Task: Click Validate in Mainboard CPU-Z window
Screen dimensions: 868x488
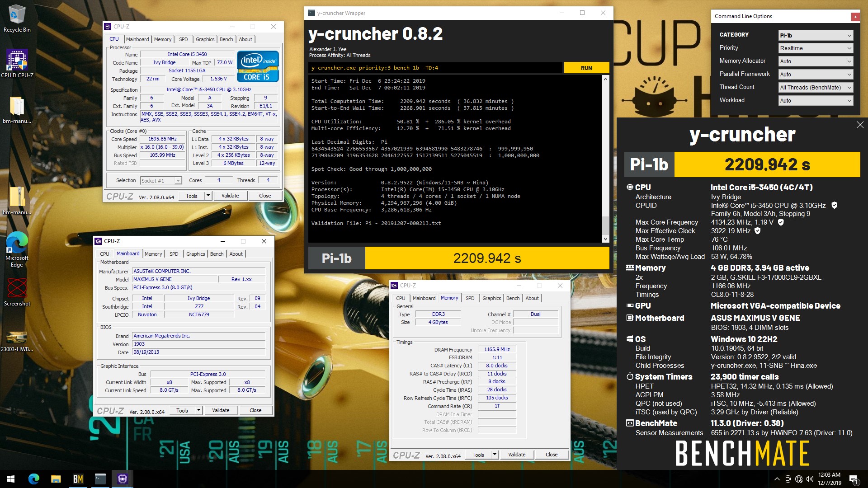Action: click(221, 410)
